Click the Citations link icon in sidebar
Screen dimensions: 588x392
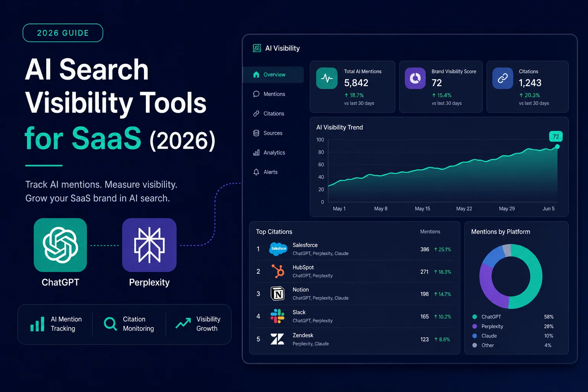[256, 114]
